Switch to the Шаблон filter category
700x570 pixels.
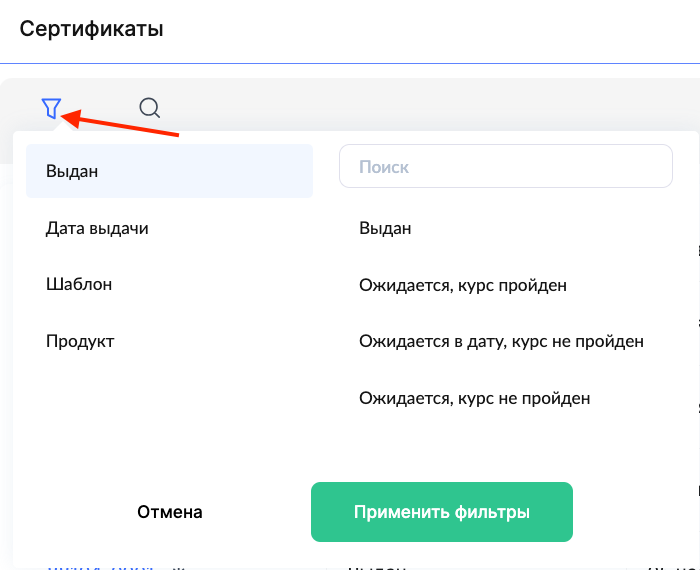[x=79, y=284]
